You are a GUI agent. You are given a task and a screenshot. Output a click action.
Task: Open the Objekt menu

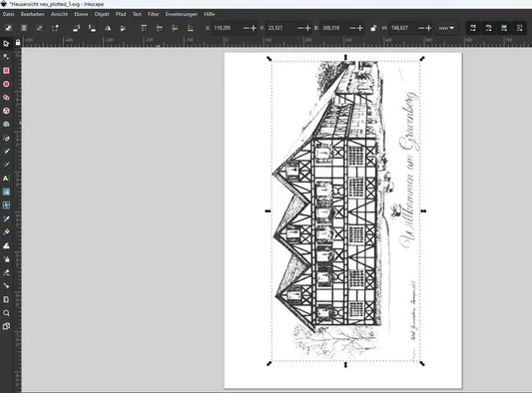click(102, 14)
